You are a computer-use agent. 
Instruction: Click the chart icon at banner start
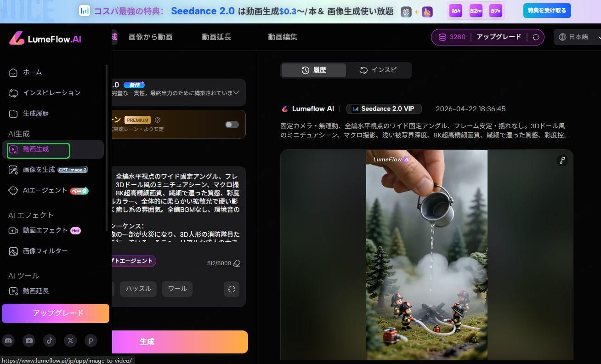tap(84, 11)
